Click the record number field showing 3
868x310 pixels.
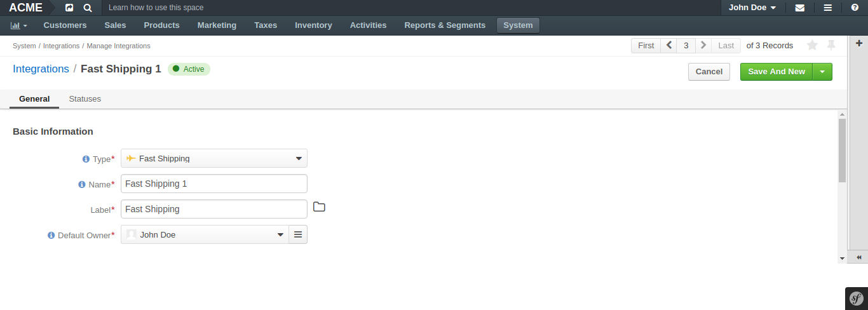point(686,45)
